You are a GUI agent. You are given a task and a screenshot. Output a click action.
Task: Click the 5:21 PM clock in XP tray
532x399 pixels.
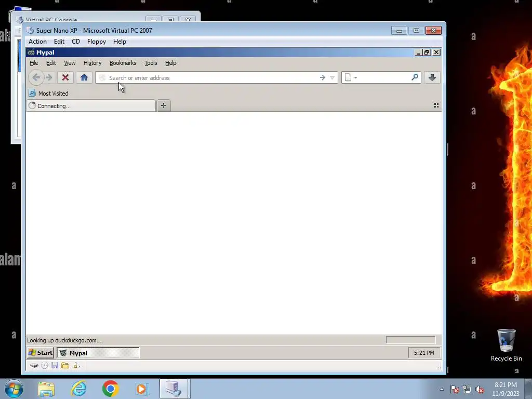point(424,353)
